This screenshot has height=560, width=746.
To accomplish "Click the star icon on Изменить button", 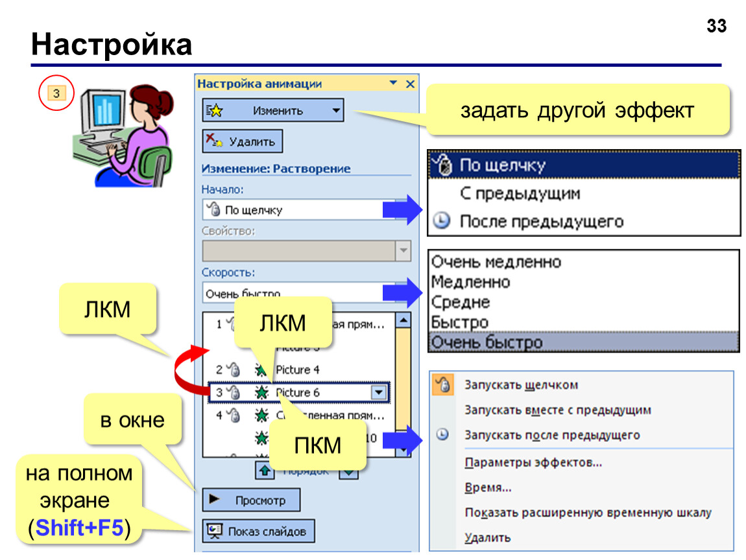I will [214, 111].
